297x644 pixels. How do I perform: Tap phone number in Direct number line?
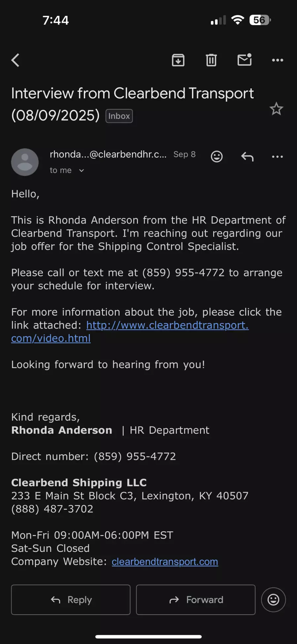135,456
